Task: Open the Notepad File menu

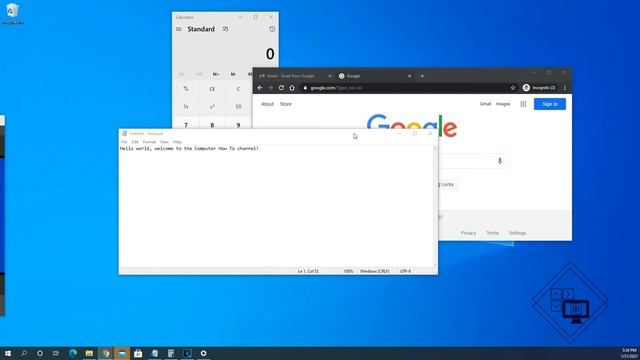Action: click(x=124, y=142)
